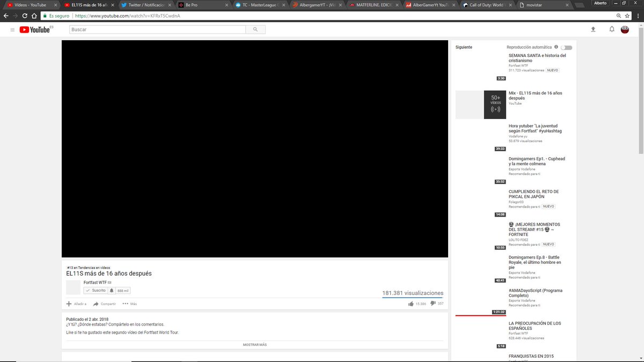
Task: Click the thumbnail with 14:08 duration
Action: (x=480, y=203)
